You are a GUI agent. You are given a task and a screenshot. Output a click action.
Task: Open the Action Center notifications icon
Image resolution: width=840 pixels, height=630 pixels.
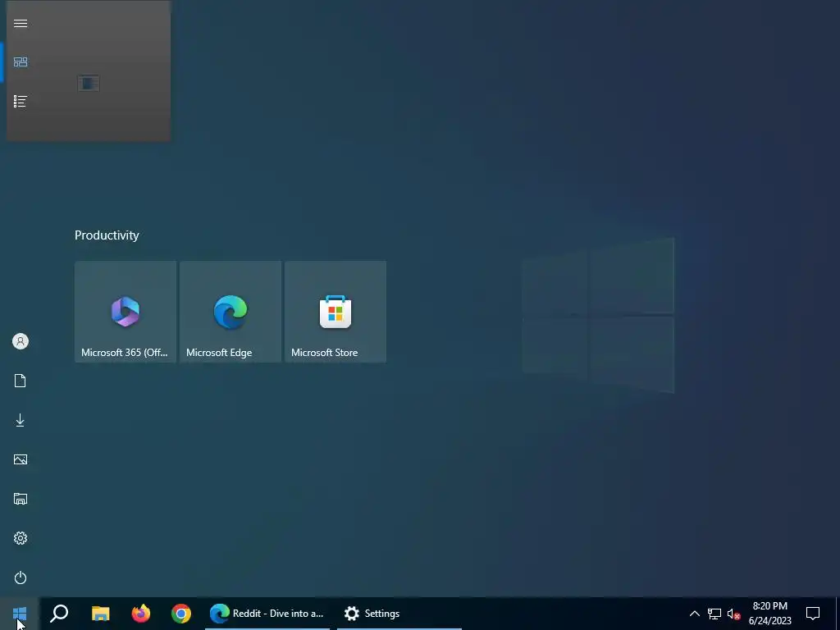pos(813,614)
